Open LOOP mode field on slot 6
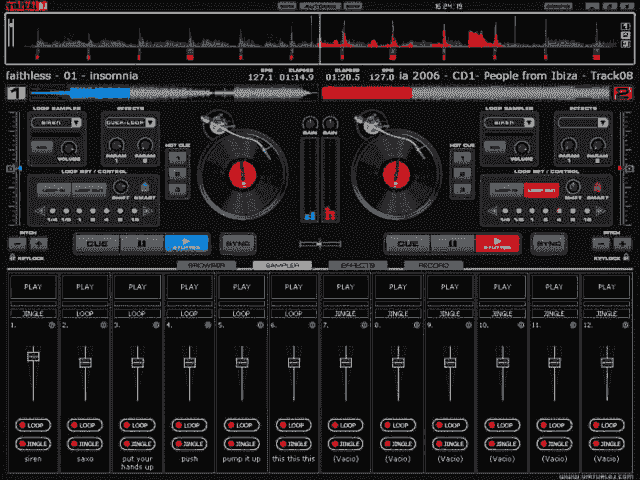 (293, 313)
